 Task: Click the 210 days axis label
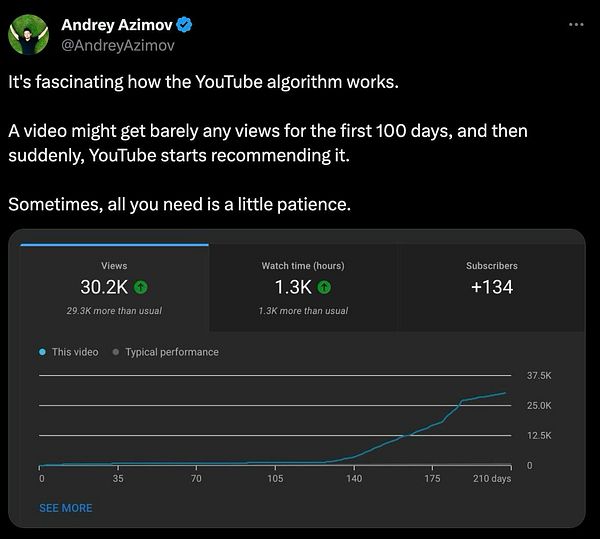coord(492,480)
